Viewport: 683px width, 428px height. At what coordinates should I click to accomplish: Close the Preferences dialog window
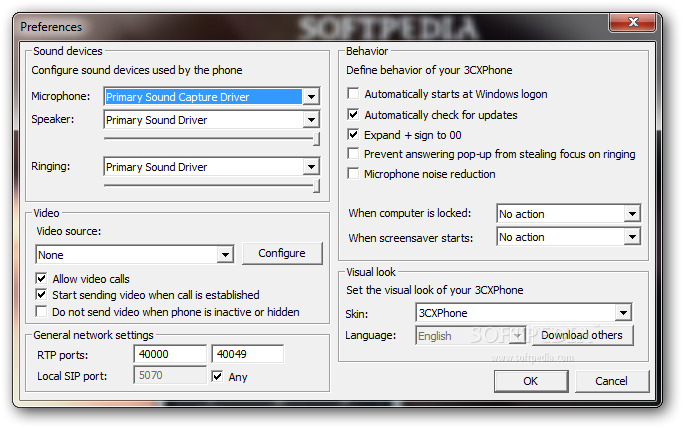pos(633,22)
